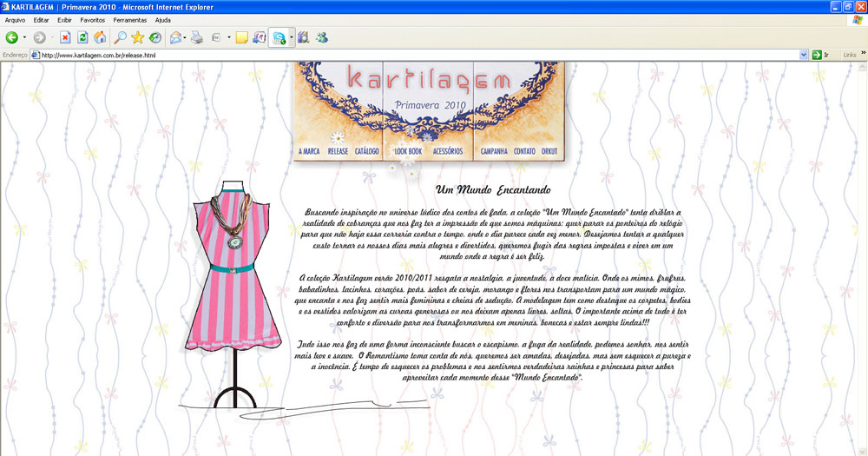Click the page icon in the address bar
Image resolution: width=868 pixels, height=456 pixels.
coord(36,55)
